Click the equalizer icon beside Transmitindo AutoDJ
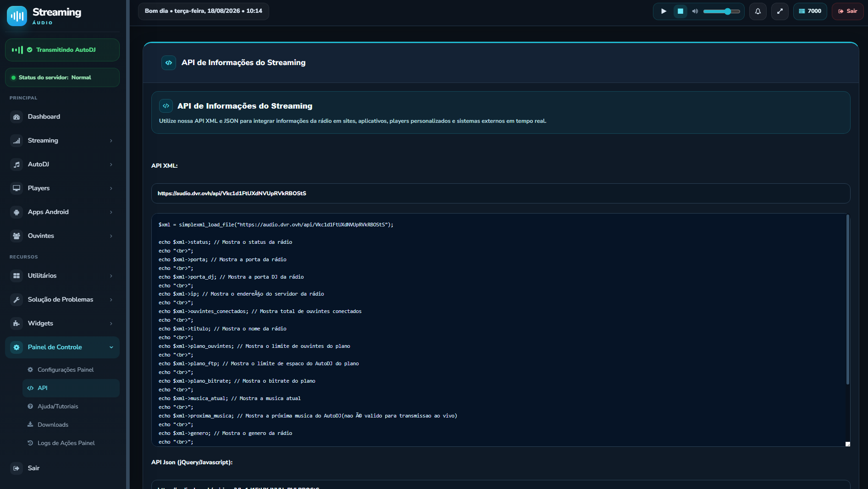This screenshot has width=868, height=489. pos(17,50)
